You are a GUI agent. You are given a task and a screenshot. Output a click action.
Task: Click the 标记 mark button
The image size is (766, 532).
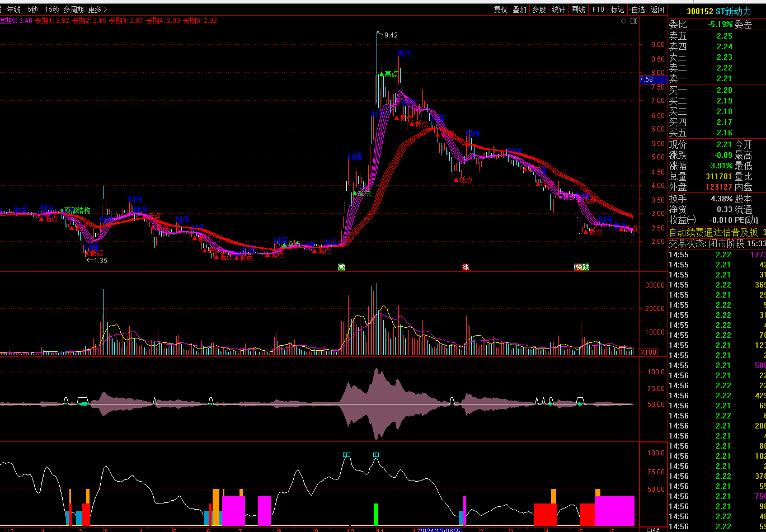point(617,10)
